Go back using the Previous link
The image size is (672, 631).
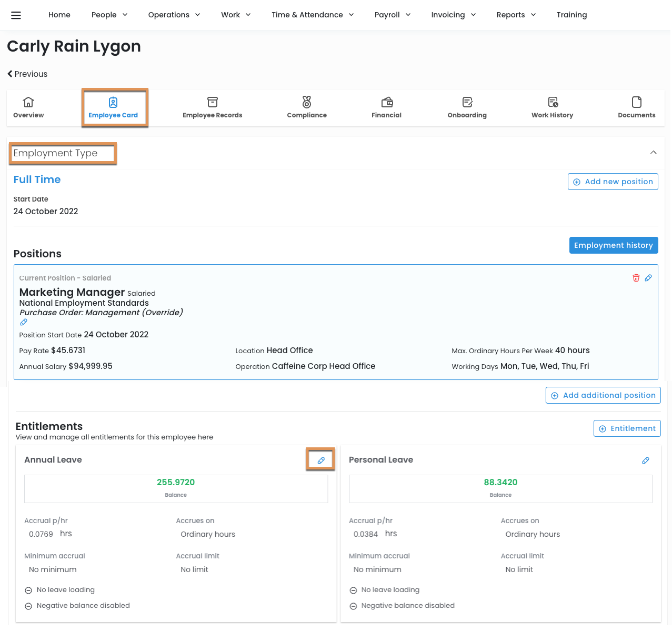[27, 74]
